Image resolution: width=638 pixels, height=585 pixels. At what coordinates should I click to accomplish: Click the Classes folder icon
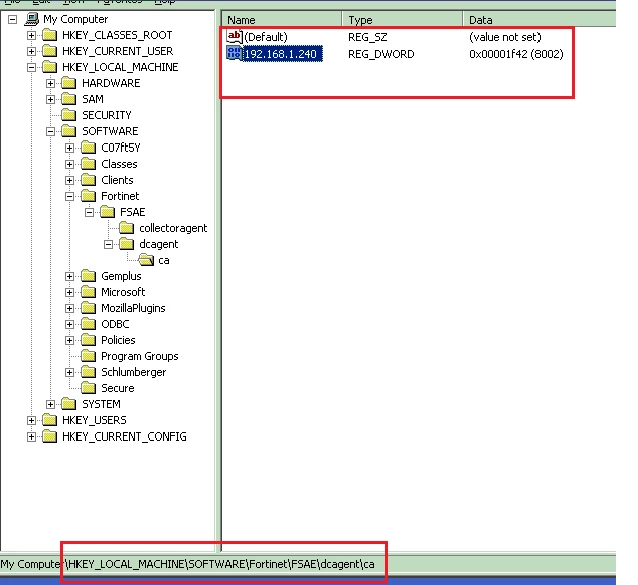click(88, 164)
